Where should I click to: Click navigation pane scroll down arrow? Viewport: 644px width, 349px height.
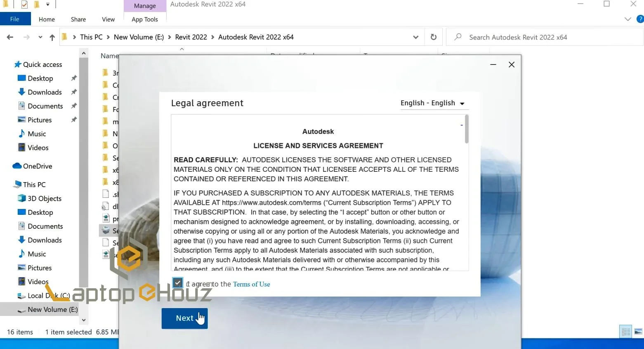point(84,320)
